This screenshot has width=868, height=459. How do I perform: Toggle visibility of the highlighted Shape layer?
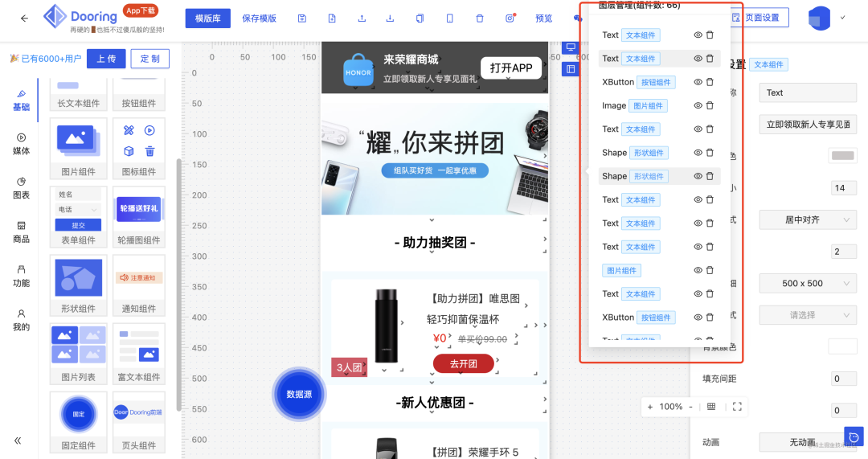coord(698,176)
